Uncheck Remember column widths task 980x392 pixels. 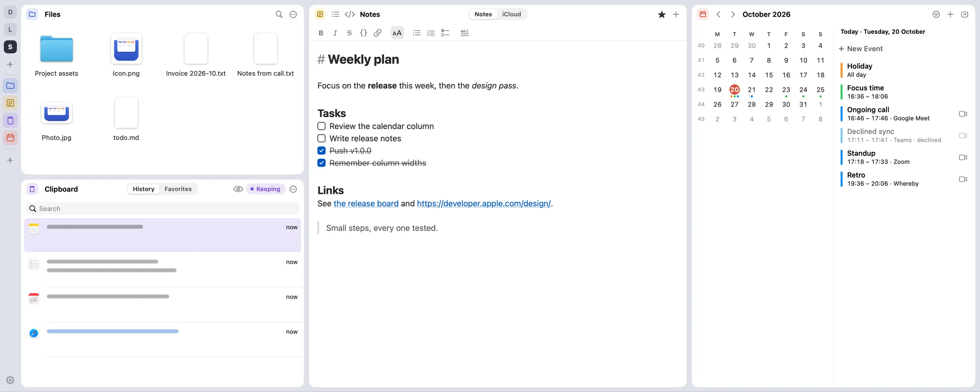(322, 163)
